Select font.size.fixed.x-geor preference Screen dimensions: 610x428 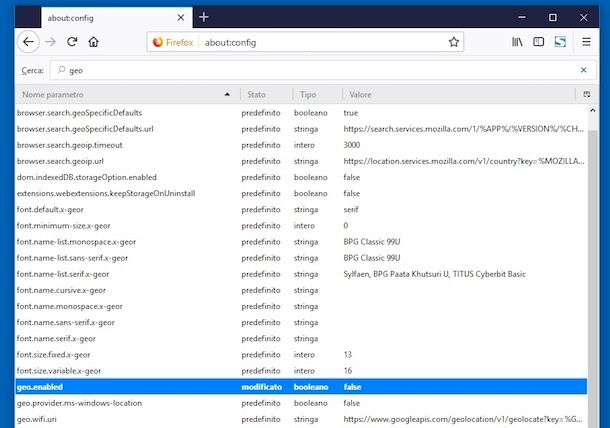click(x=301, y=355)
